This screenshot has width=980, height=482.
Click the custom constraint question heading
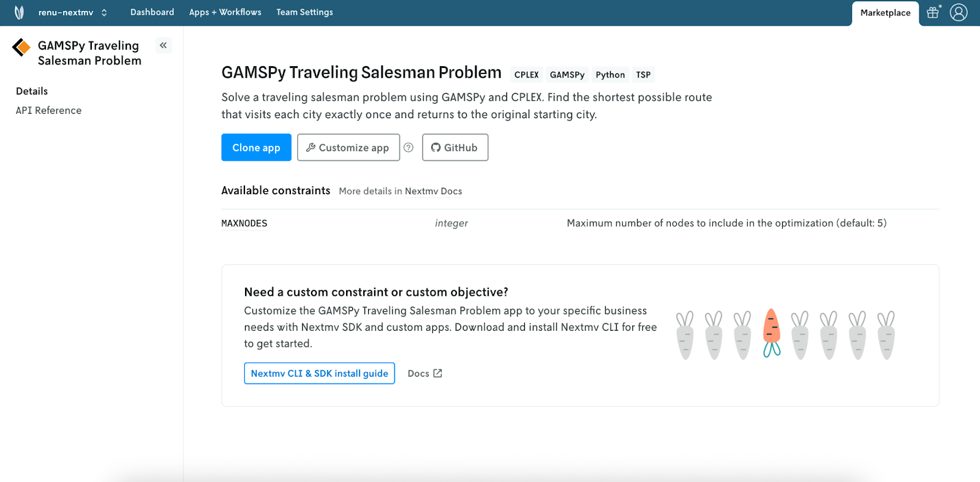click(x=376, y=292)
